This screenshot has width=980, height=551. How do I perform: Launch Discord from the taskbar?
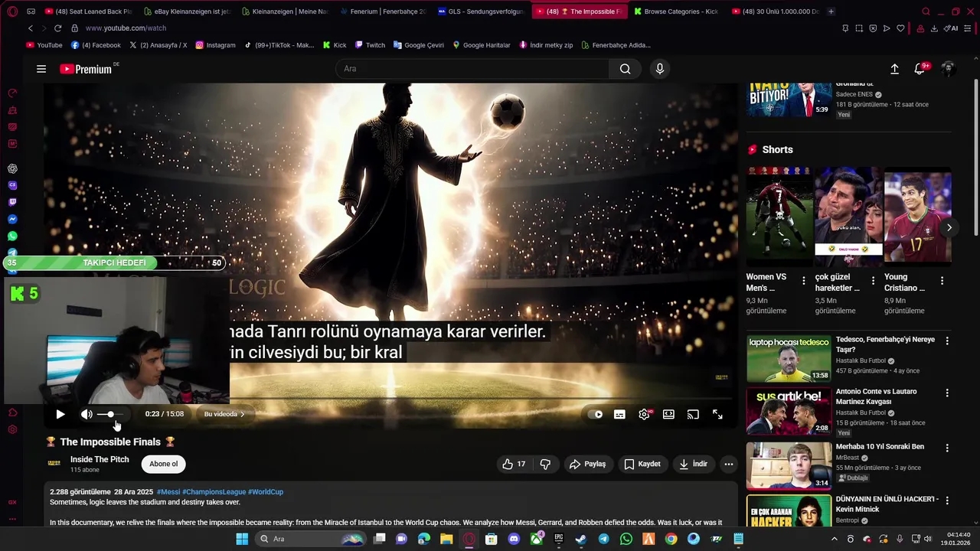[x=514, y=539]
